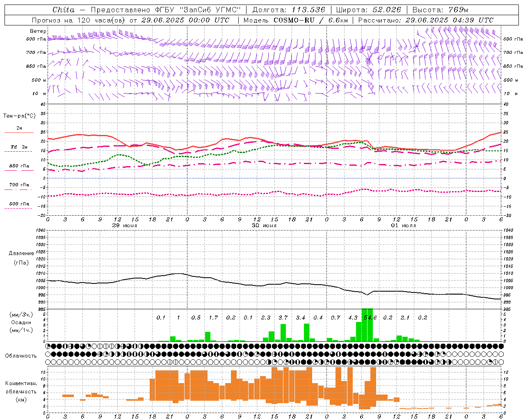The height and width of the screenshot is (420, 525).
Task: Click the 54.6 precipitation total
Action: pos(370,318)
